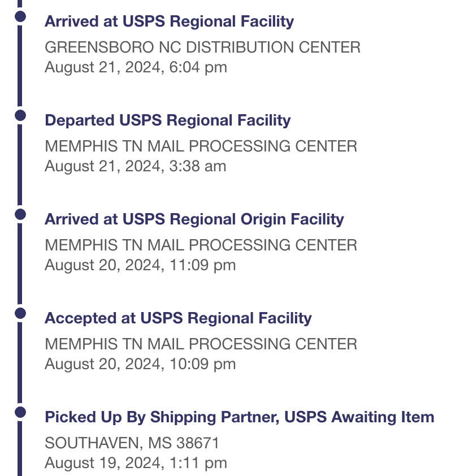The image size is (451, 476).
Task: Select the Departed USPS Regional Facility timeline dot
Action: (x=20, y=116)
